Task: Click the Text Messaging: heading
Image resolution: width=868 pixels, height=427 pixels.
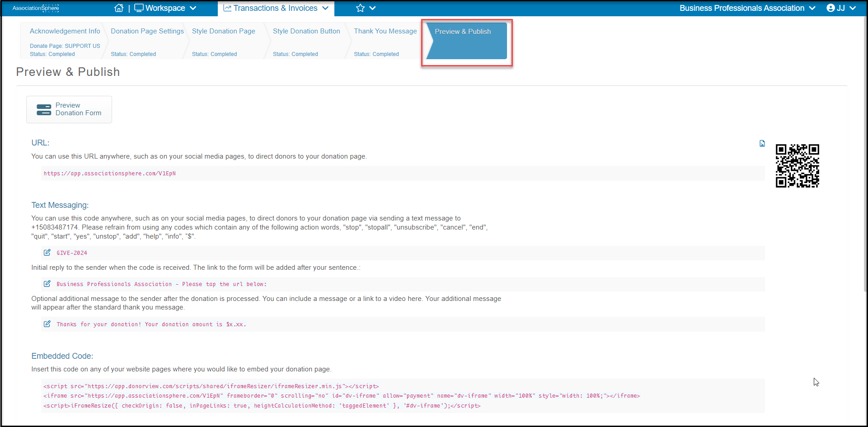Action: point(60,205)
